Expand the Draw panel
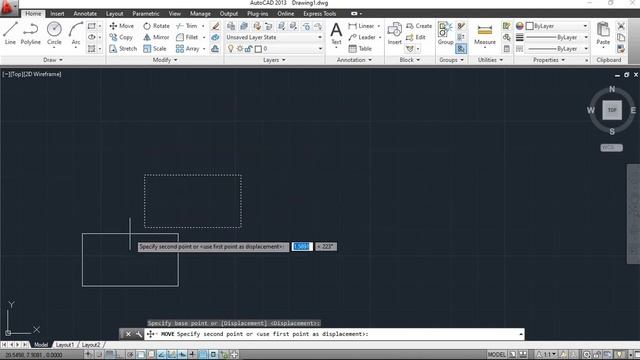 coord(53,60)
